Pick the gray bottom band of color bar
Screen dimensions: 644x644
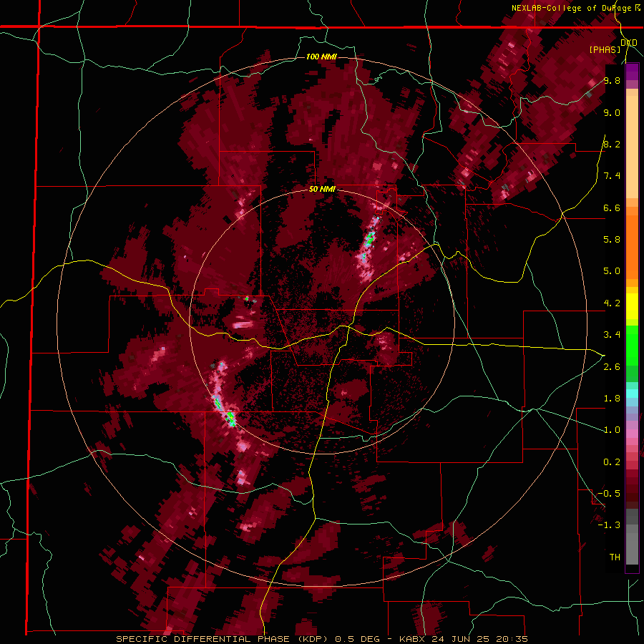click(632, 537)
